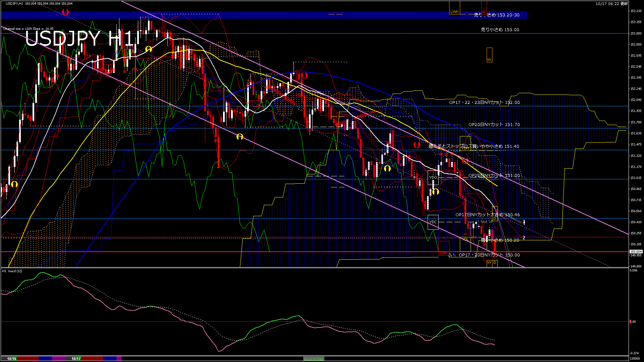Click the 10/17 date marker on timeline
This screenshot has width=644, height=362.
point(76,359)
